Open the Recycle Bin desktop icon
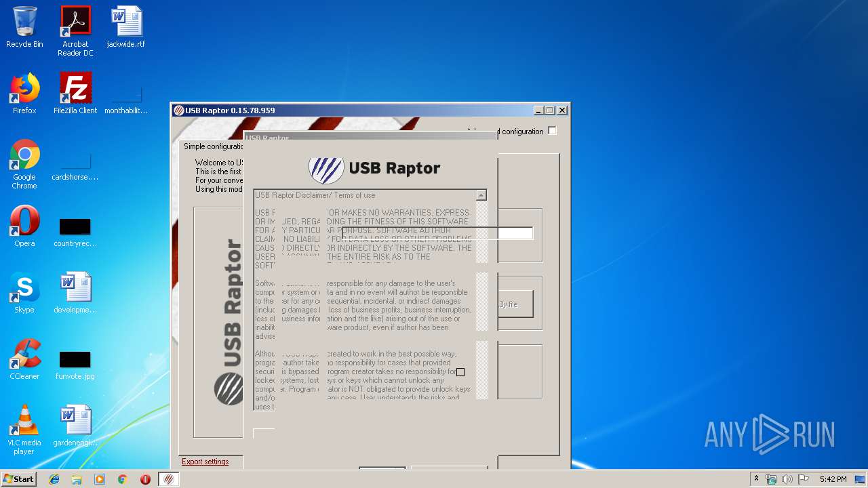This screenshot has height=488, width=868. pos(24,27)
